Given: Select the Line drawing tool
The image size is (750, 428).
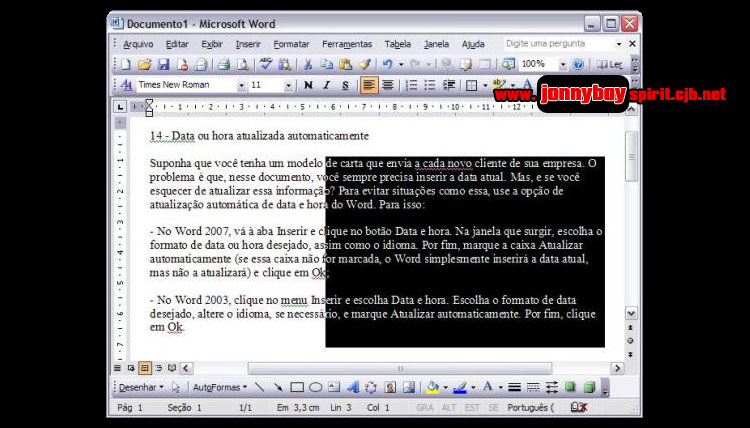Looking at the screenshot, I should tap(260, 387).
